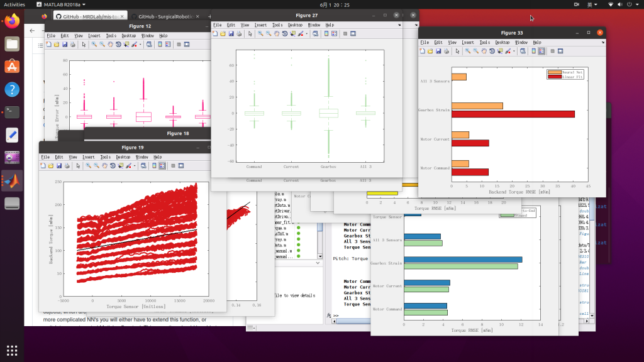This screenshot has height=362, width=644.
Task: Open file icon in Figure 27 toolbar
Action: coord(223,34)
